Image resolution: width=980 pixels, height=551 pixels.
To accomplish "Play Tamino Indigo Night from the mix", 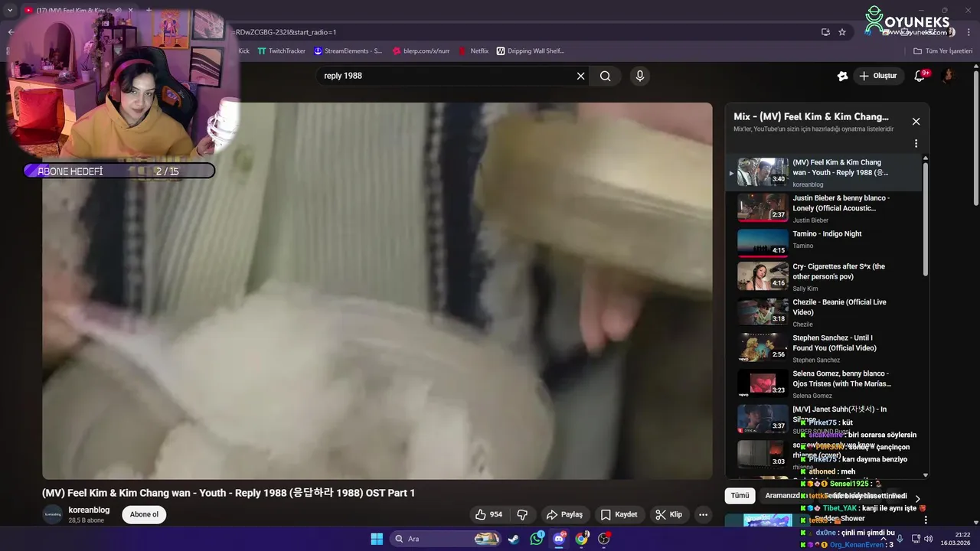I will [825, 244].
